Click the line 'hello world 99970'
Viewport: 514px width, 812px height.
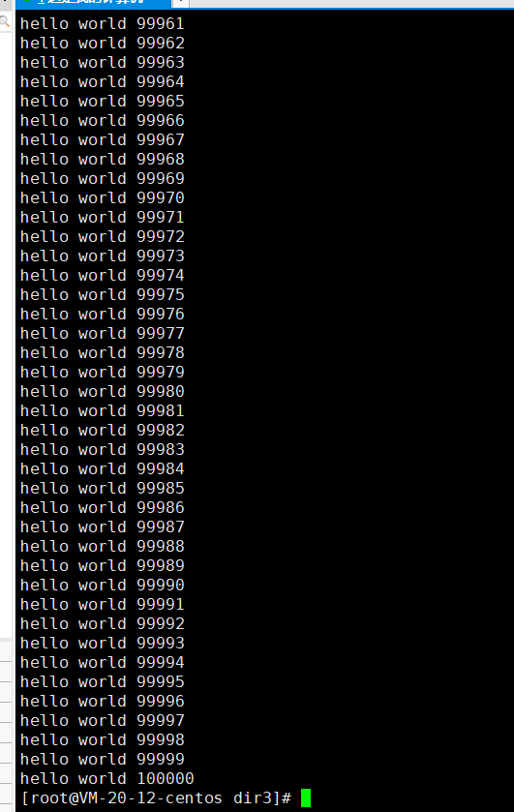pos(102,197)
